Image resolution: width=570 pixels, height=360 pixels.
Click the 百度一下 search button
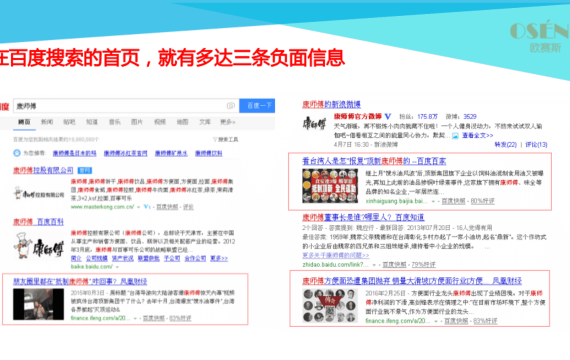(257, 106)
